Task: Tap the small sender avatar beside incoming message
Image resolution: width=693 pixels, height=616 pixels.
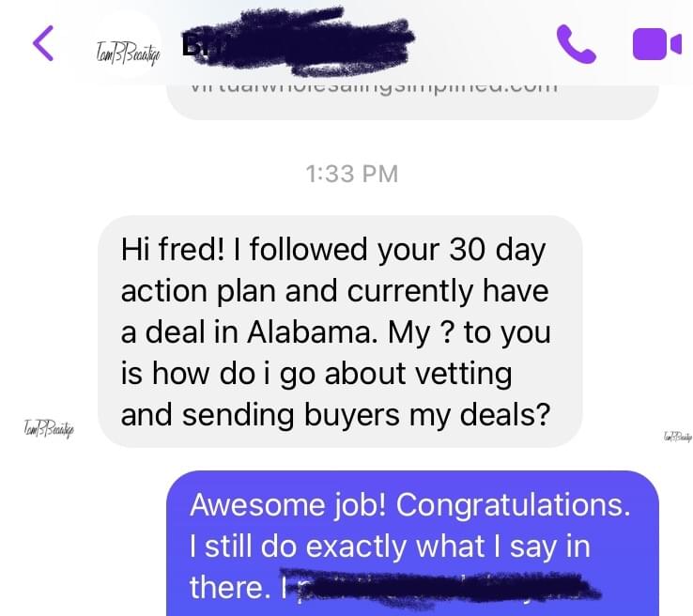Action: click(48, 429)
